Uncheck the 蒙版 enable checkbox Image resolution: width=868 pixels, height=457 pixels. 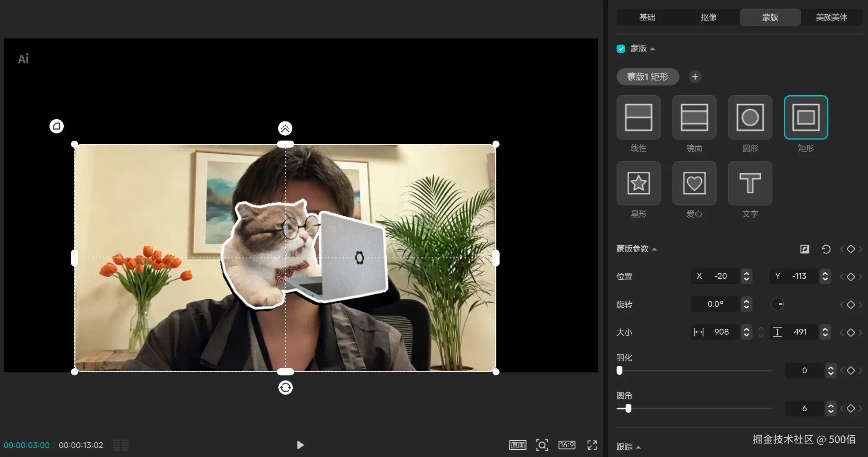click(x=621, y=49)
